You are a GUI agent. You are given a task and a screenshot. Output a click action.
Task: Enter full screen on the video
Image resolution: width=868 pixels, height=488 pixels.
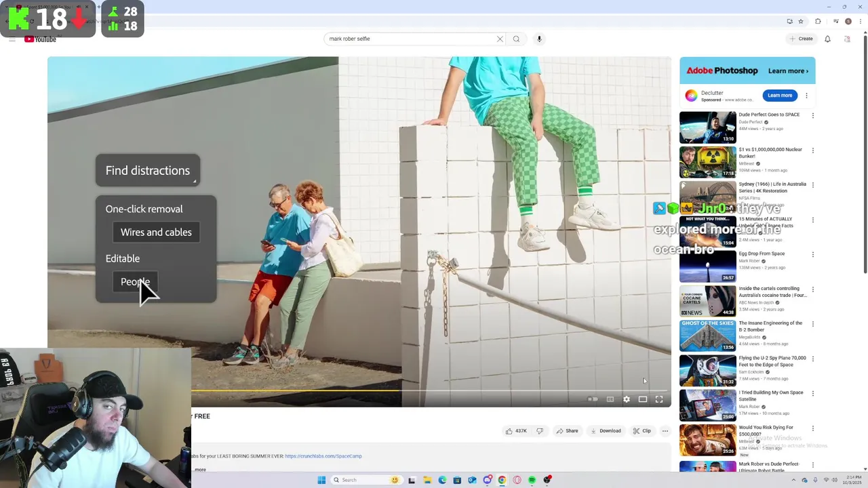pos(659,399)
